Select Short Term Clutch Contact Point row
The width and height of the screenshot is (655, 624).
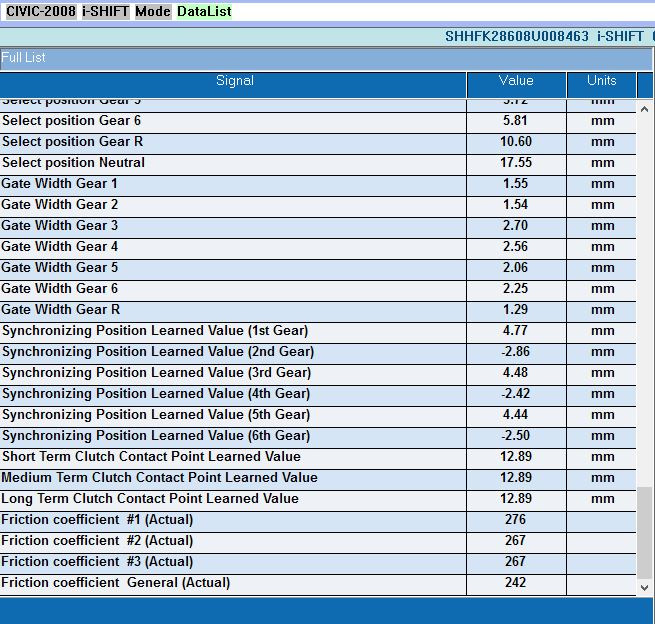click(318, 459)
